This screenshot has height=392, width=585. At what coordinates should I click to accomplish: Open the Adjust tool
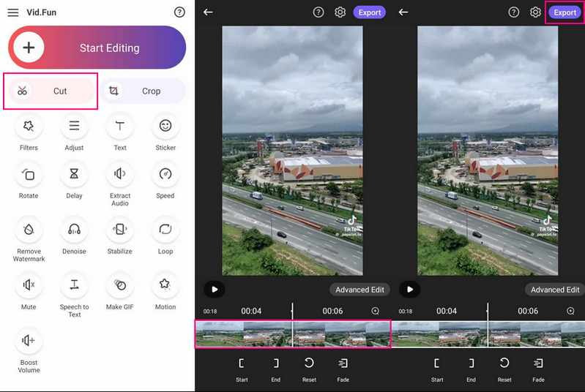coord(74,127)
